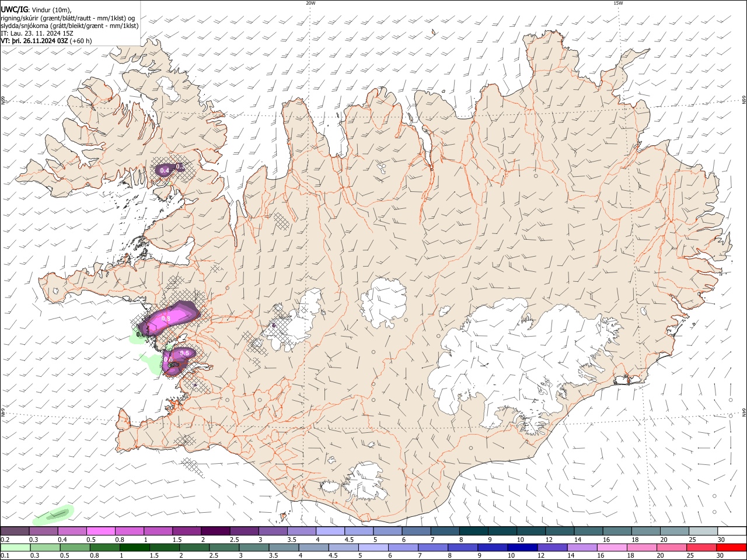Click the grey-green 2.5–3 swatch, lower legend
Viewport: 747px width, 560px height.
pyautogui.click(x=224, y=547)
